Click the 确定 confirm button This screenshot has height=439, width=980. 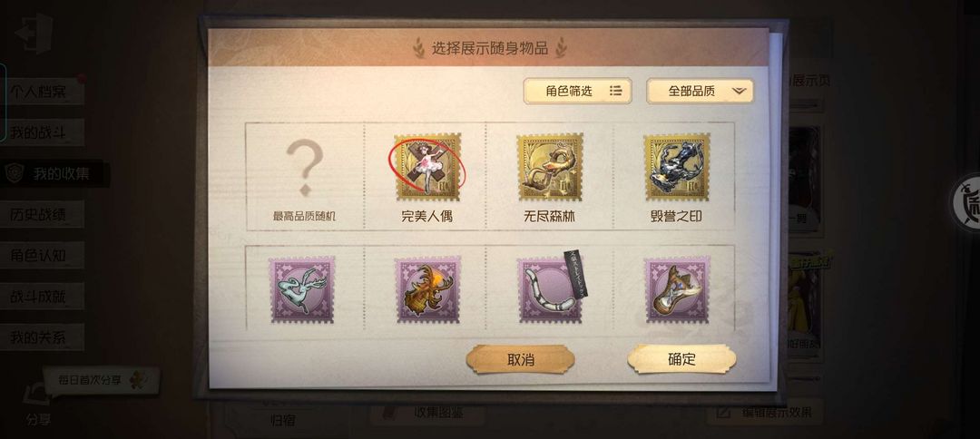[681, 359]
